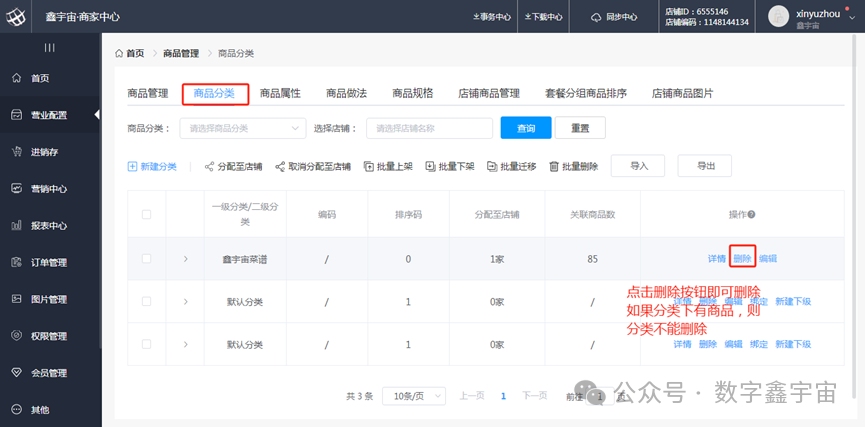Viewport: 865px width, 427px height.
Task: Click the 共 3 条 total count text
Action: [360, 396]
